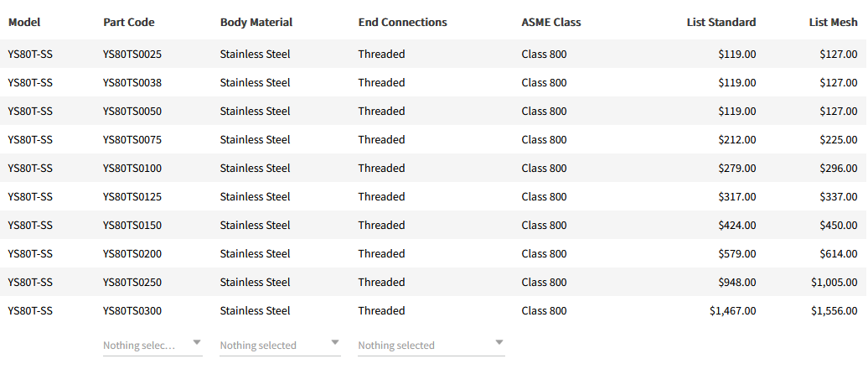
Task: Click part code YS80TS0075
Action: pyautogui.click(x=132, y=140)
